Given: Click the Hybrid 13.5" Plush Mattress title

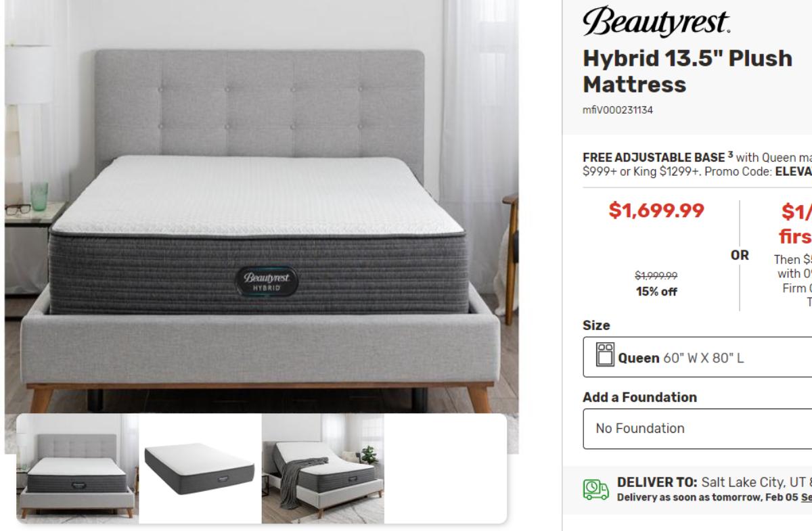Looking at the screenshot, I should point(687,72).
